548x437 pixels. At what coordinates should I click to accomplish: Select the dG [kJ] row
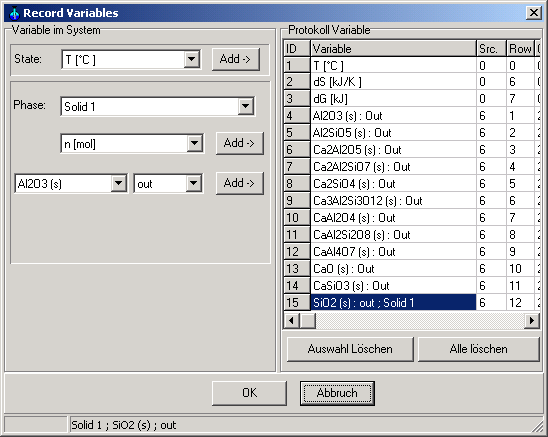393,99
